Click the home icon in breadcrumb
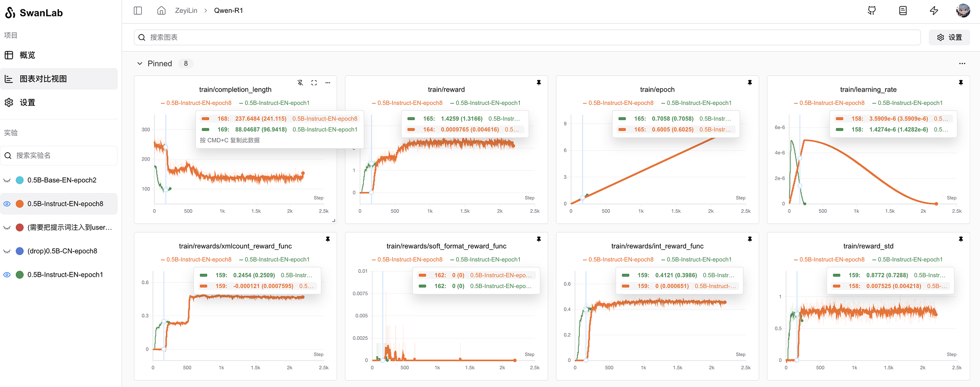The height and width of the screenshot is (387, 980). tap(161, 10)
